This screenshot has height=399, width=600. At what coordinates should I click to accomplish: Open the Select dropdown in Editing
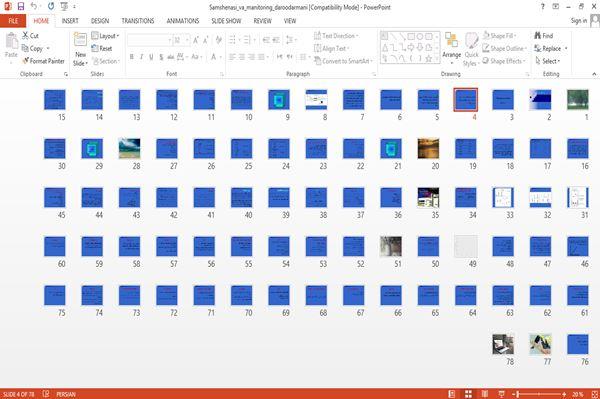pos(548,61)
